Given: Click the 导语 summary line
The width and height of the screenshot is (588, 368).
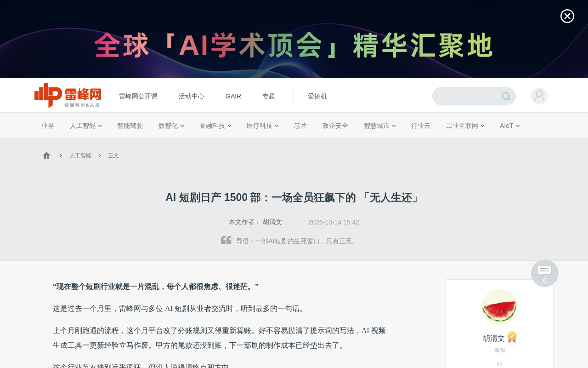Looking at the screenshot, I should pos(297,241).
